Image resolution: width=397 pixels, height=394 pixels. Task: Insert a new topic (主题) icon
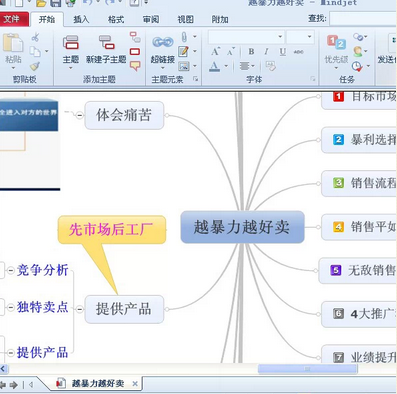71,43
